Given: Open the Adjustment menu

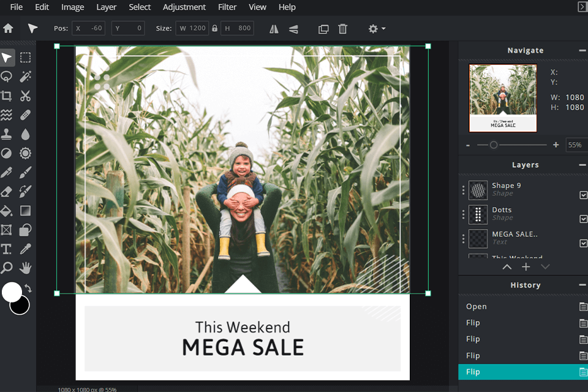Looking at the screenshot, I should point(184,7).
